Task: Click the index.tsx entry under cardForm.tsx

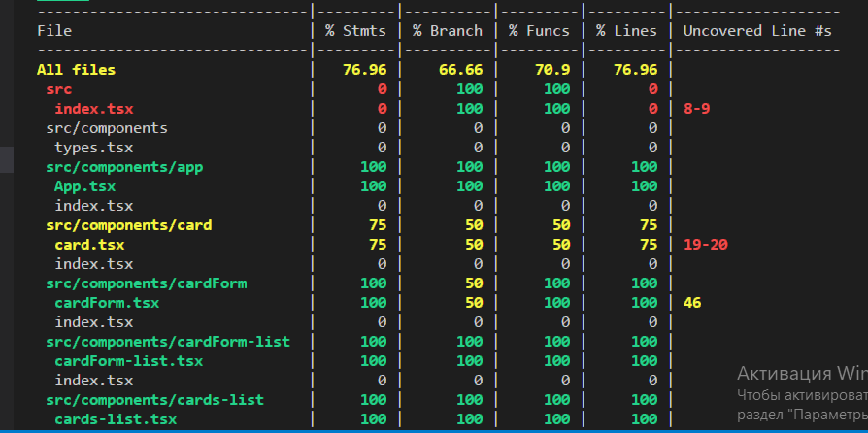Action: [94, 322]
